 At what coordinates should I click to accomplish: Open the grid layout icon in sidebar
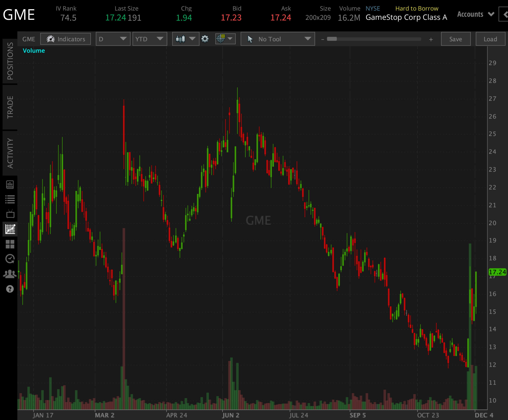10,244
